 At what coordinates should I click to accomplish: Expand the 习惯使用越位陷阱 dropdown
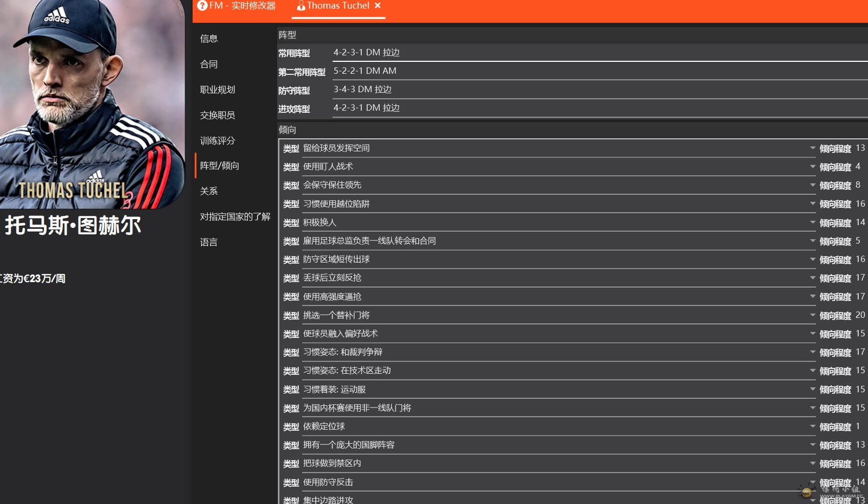(812, 204)
